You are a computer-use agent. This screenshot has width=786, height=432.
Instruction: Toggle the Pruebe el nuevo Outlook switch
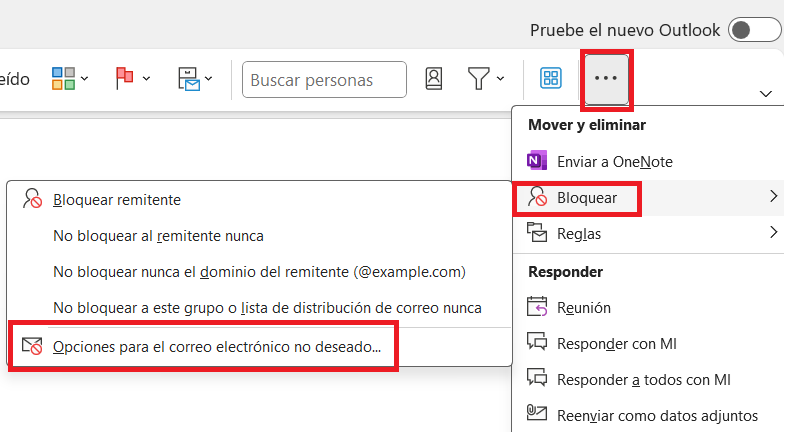(x=753, y=30)
